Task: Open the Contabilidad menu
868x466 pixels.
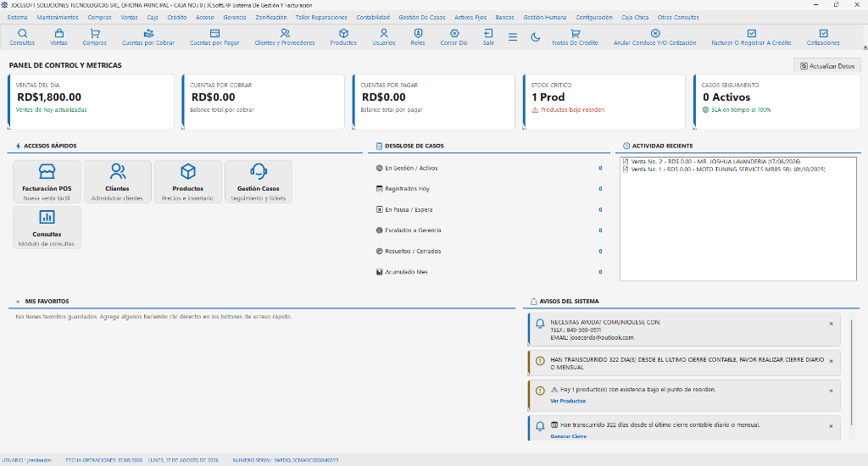Action: 373,17
